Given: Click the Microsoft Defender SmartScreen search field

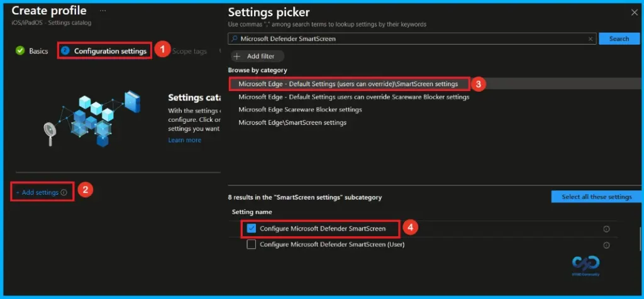Looking at the screenshot, I should (x=412, y=39).
